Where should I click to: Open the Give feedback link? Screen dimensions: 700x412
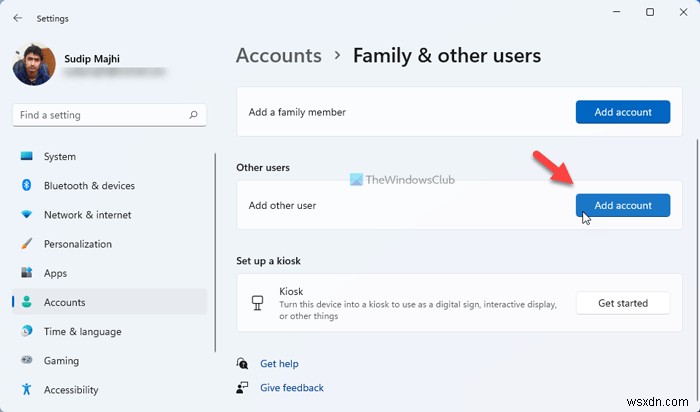pos(291,388)
